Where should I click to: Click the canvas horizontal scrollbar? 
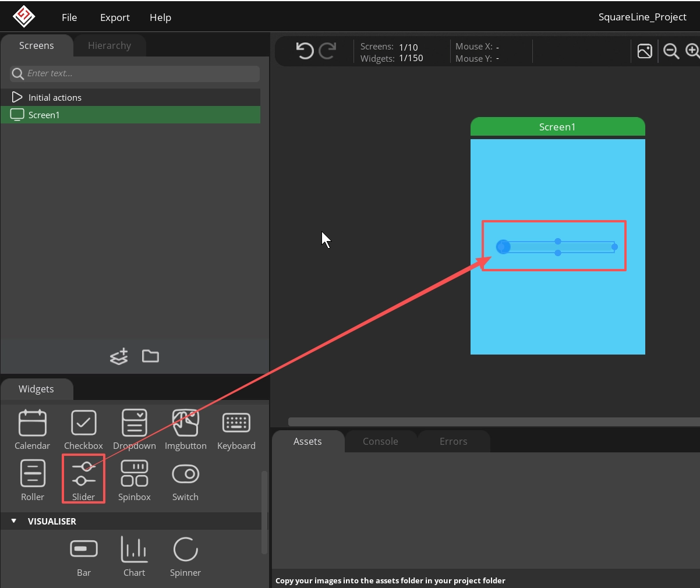494,421
